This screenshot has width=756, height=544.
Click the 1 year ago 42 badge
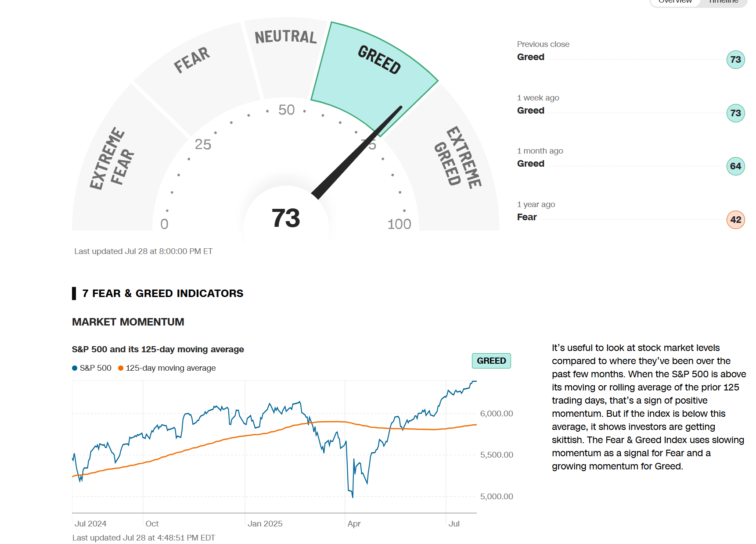[735, 220]
